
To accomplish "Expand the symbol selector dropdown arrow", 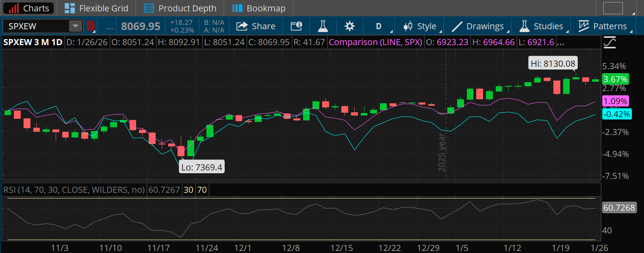I will coord(76,26).
